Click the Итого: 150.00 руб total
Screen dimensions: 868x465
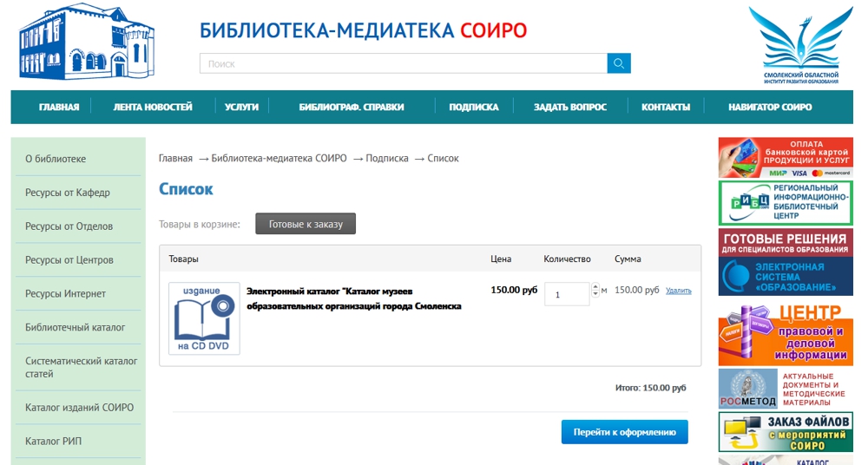click(650, 388)
